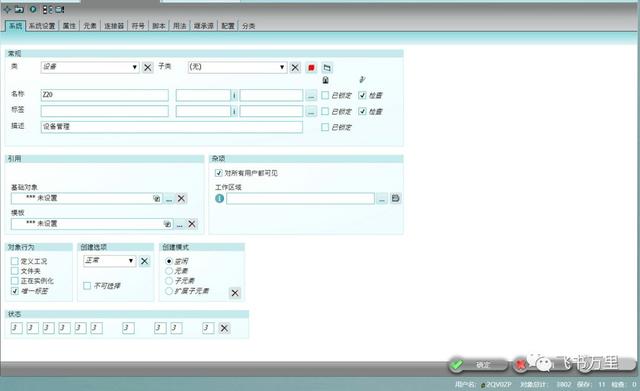Click the info 'i' button in the 名称 row
This screenshot has width=640, height=391.
click(x=234, y=96)
